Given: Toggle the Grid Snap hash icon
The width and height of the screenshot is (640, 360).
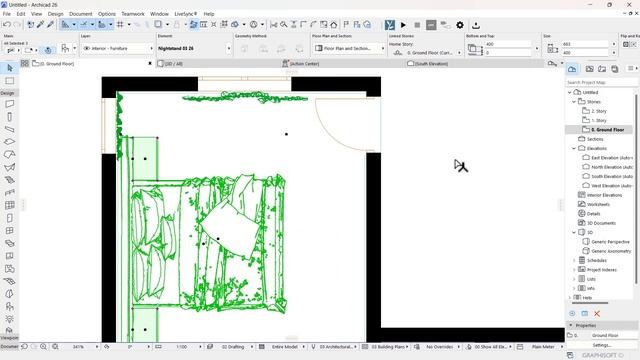Looking at the screenshot, I should coord(120,25).
